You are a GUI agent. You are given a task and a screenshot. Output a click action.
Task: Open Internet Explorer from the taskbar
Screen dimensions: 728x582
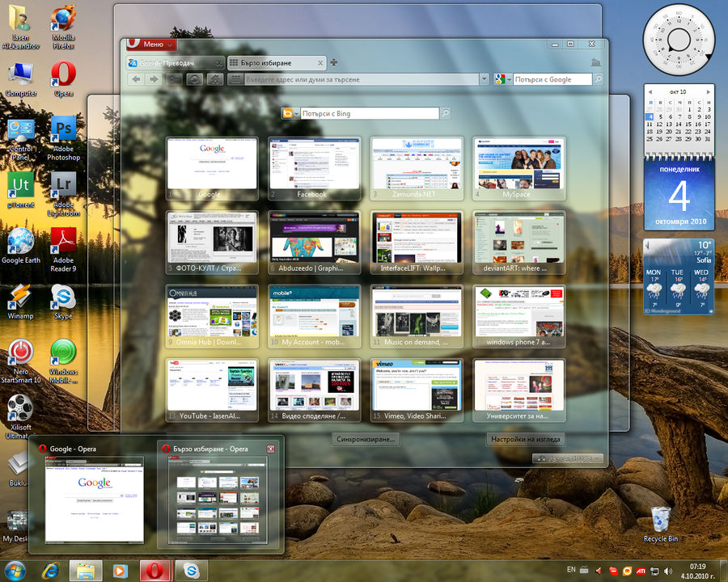(x=50, y=571)
